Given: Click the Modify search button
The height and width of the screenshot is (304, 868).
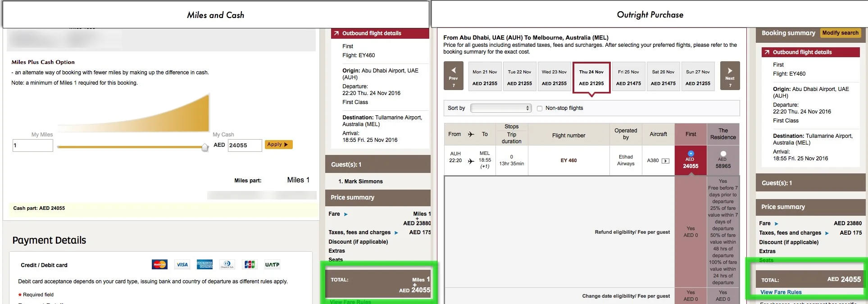Looking at the screenshot, I should click(x=841, y=33).
